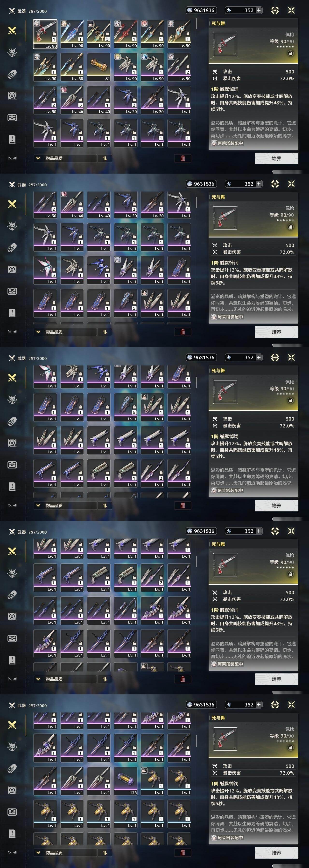Select the yellow capsule item numbered 125
Screen dimensions: 309x868
pos(126,781)
